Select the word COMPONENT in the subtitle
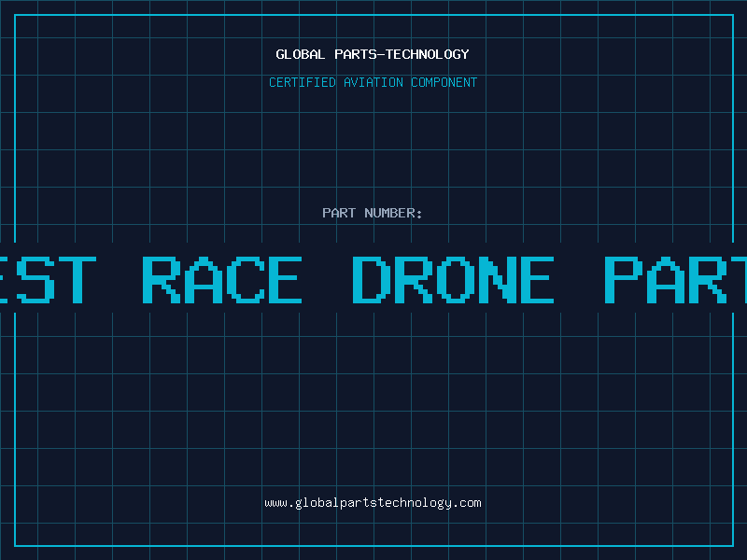Screen dimensions: 747x560 444,82
